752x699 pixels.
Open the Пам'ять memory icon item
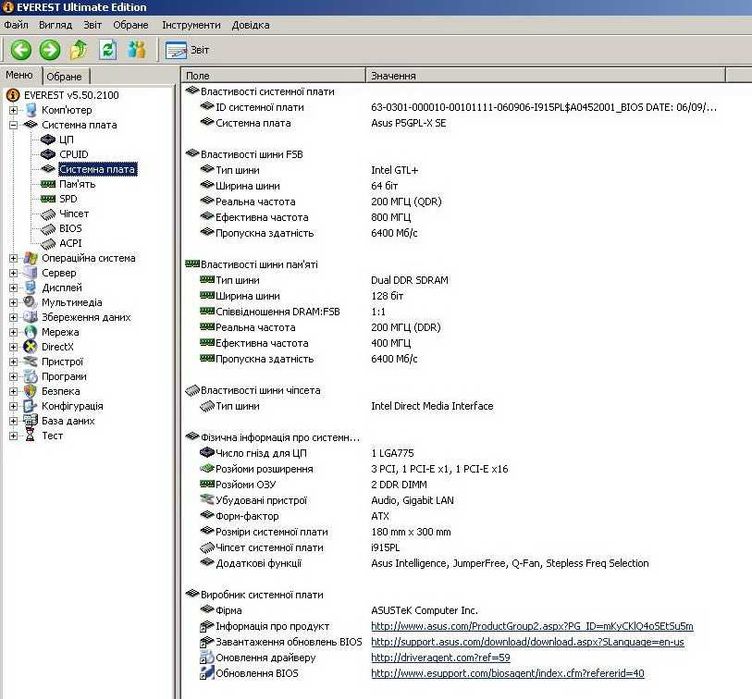(48, 184)
